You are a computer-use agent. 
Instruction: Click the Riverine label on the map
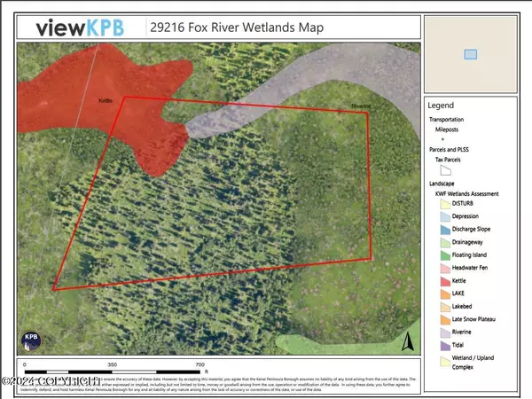pyautogui.click(x=360, y=107)
